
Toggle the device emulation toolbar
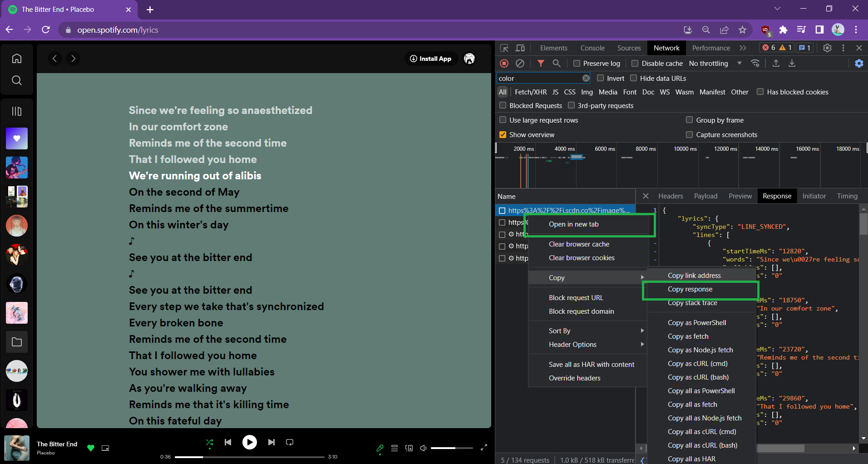click(x=520, y=48)
